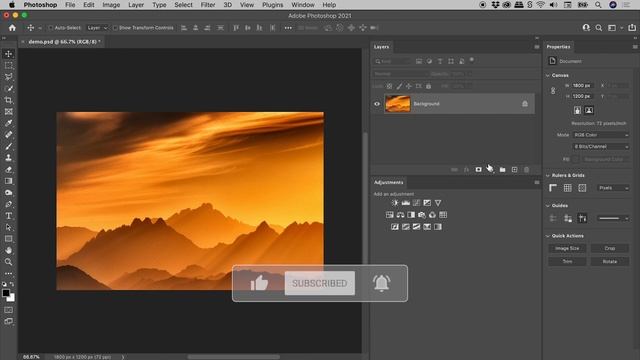640x360 pixels.
Task: Turn layer filtering on or off
Action: [x=472, y=60]
